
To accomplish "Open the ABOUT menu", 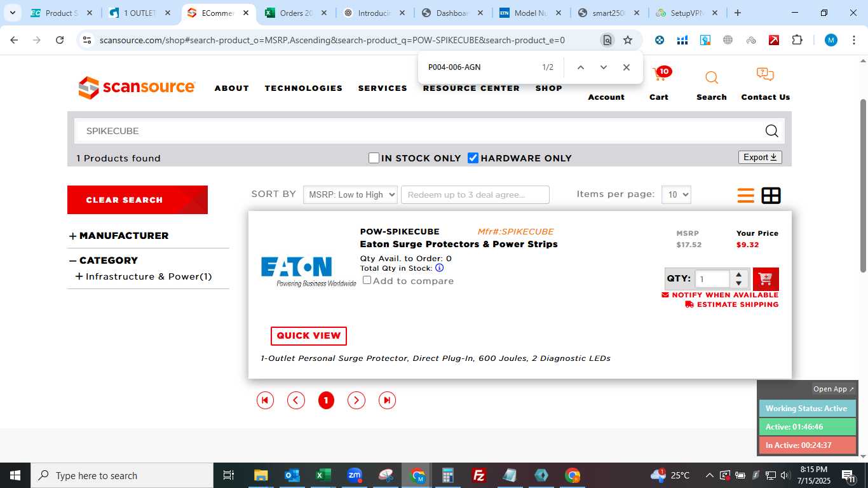I will (232, 88).
